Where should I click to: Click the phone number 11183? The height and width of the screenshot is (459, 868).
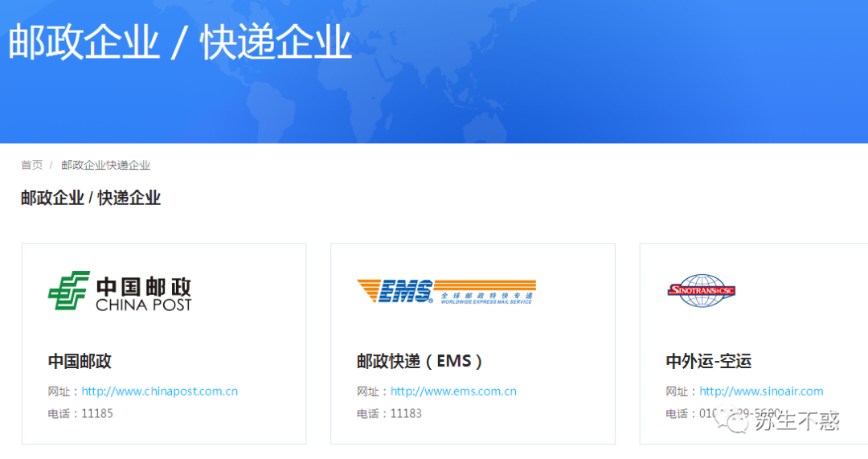pyautogui.click(x=406, y=414)
